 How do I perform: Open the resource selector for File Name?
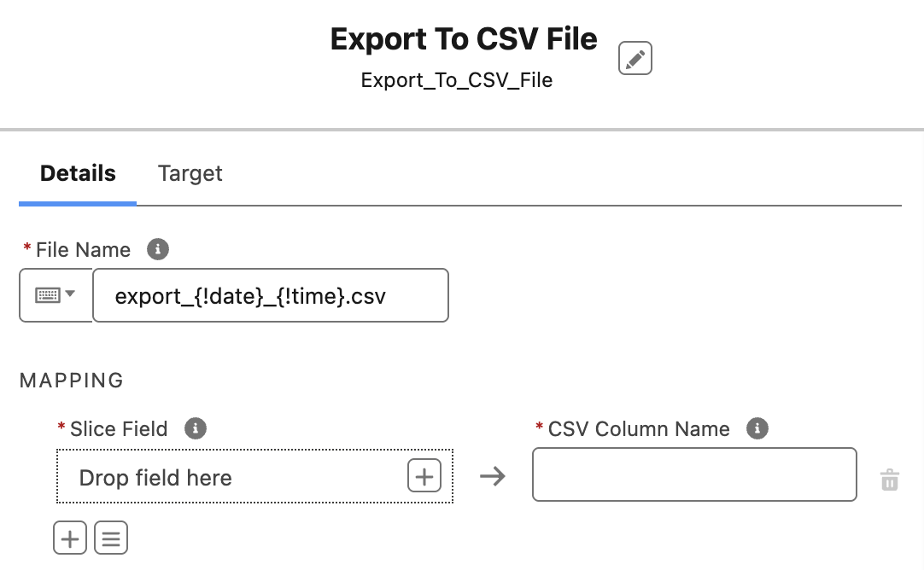[x=56, y=294]
